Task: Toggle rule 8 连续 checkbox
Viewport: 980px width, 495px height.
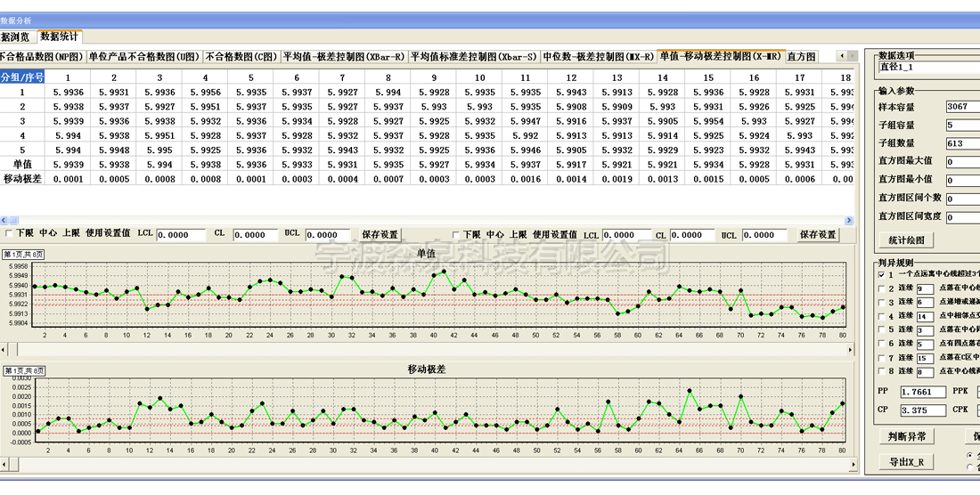Action: pyautogui.click(x=881, y=371)
